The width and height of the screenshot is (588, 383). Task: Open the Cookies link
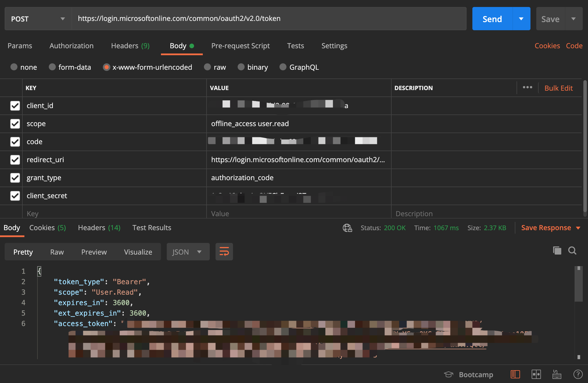(x=547, y=46)
